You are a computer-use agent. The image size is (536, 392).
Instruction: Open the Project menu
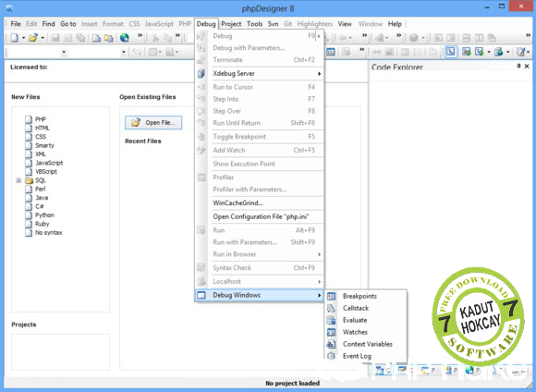pyautogui.click(x=231, y=24)
